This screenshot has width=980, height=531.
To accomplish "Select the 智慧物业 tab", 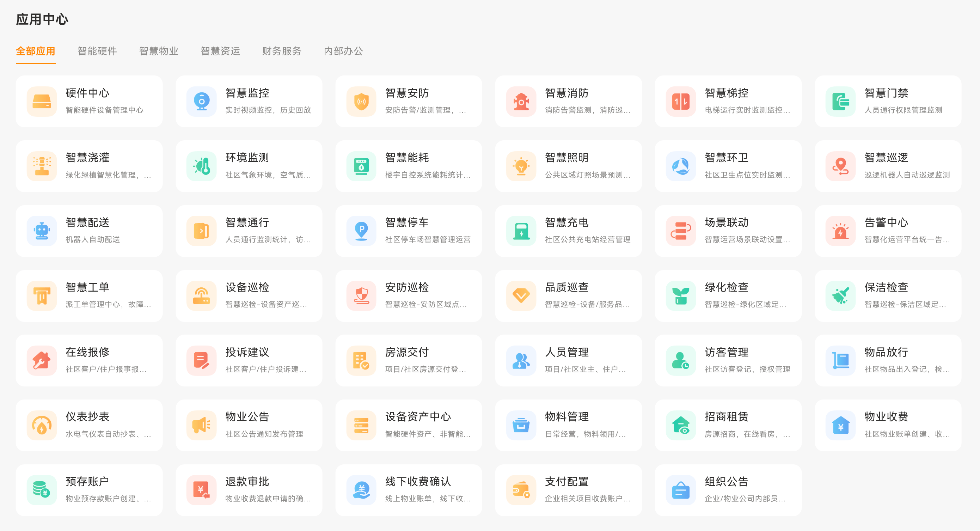I will pos(159,51).
